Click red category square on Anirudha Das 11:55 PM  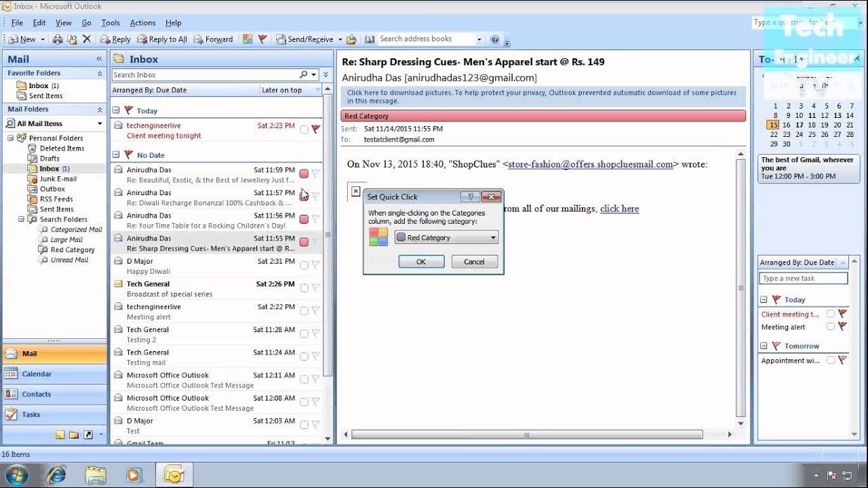304,242
